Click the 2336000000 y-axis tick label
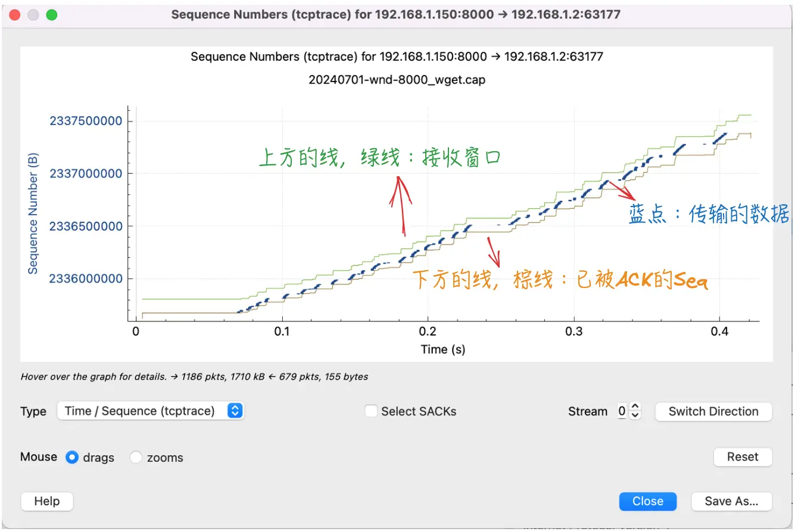 (x=86, y=278)
